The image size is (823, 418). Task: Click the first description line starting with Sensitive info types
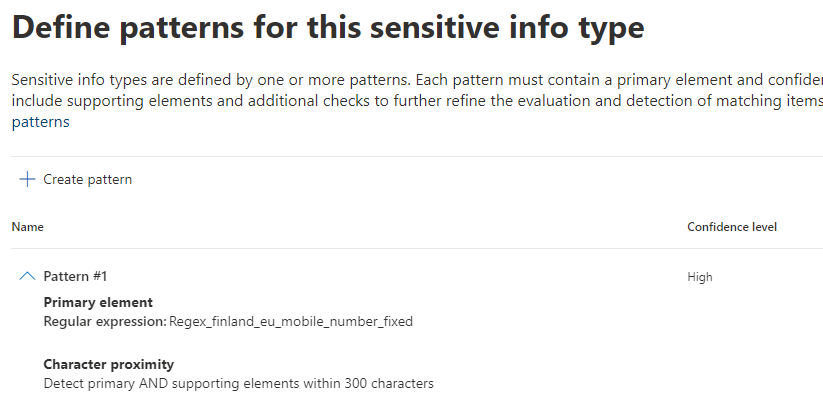pyautogui.click(x=400, y=80)
